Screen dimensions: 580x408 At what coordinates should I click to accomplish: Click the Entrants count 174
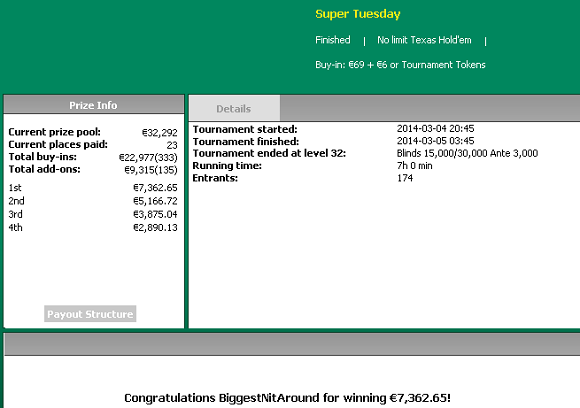click(x=405, y=178)
